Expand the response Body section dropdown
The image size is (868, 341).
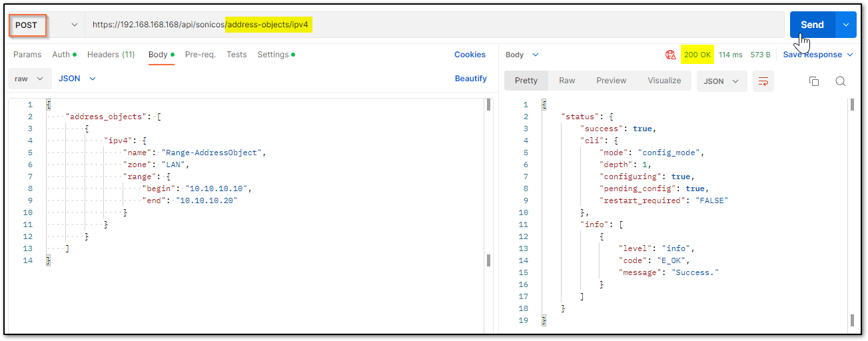[x=522, y=55]
